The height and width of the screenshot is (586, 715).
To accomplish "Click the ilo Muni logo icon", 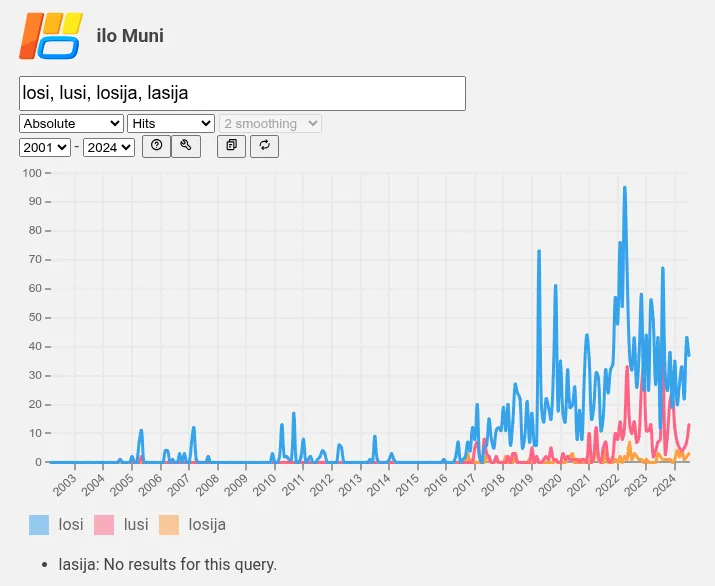I will pos(51,36).
